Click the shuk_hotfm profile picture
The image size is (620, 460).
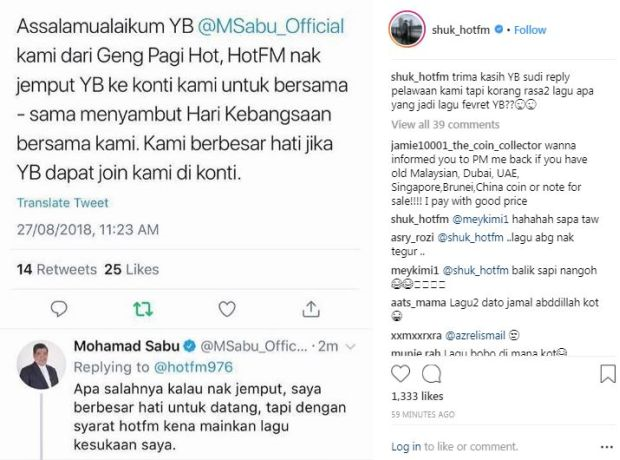tap(407, 30)
